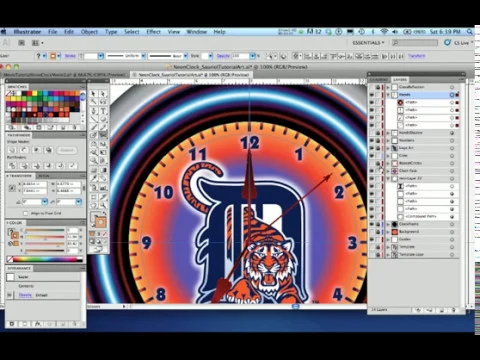Select the Selection tool (black arrow)
This screenshot has width=480, height=360.
(94, 94)
